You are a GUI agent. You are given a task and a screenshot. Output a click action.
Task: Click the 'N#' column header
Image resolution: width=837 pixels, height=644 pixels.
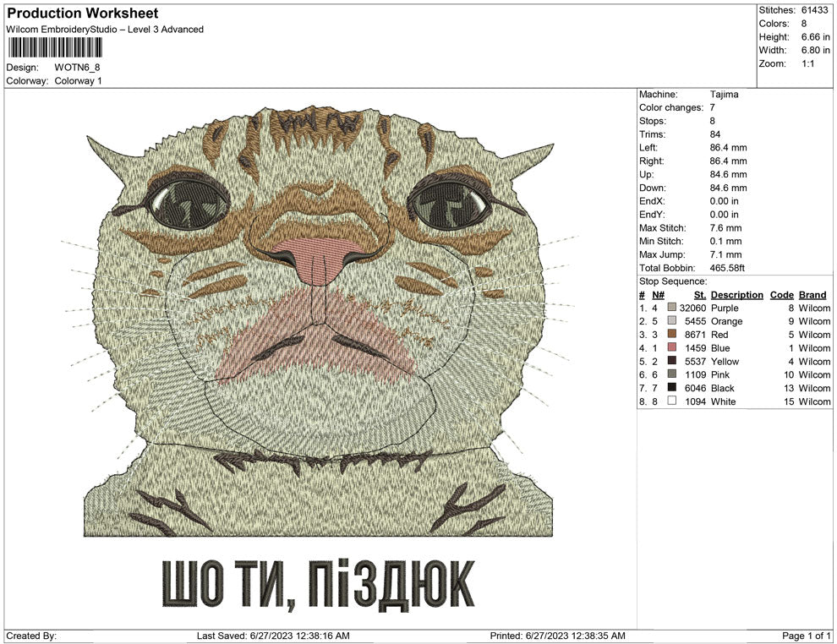point(658,295)
